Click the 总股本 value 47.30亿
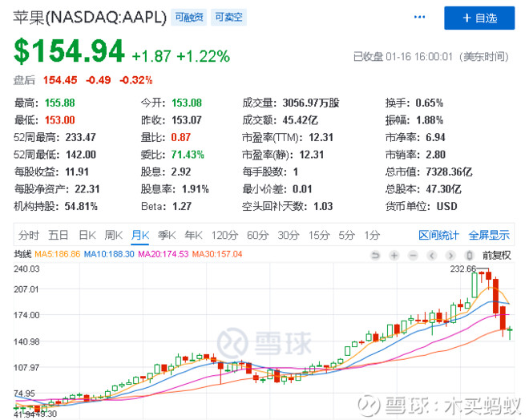The height and width of the screenshot is (420, 529). tap(443, 189)
